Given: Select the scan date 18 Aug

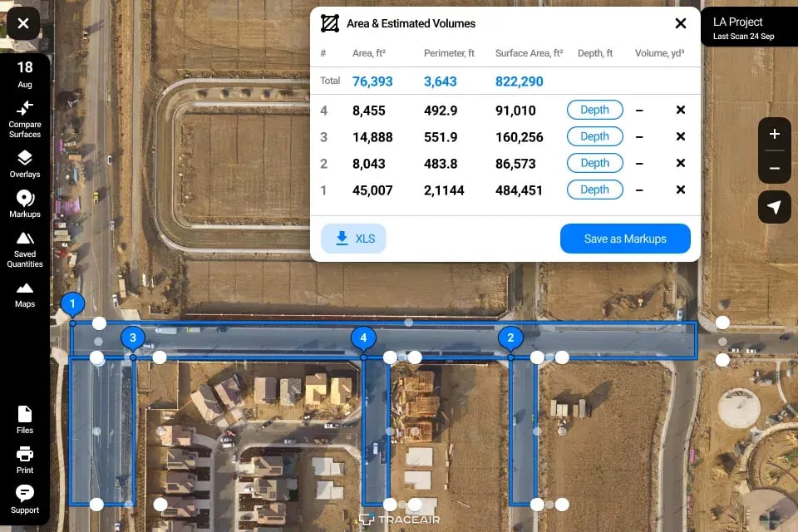Looking at the screenshot, I should click(25, 73).
